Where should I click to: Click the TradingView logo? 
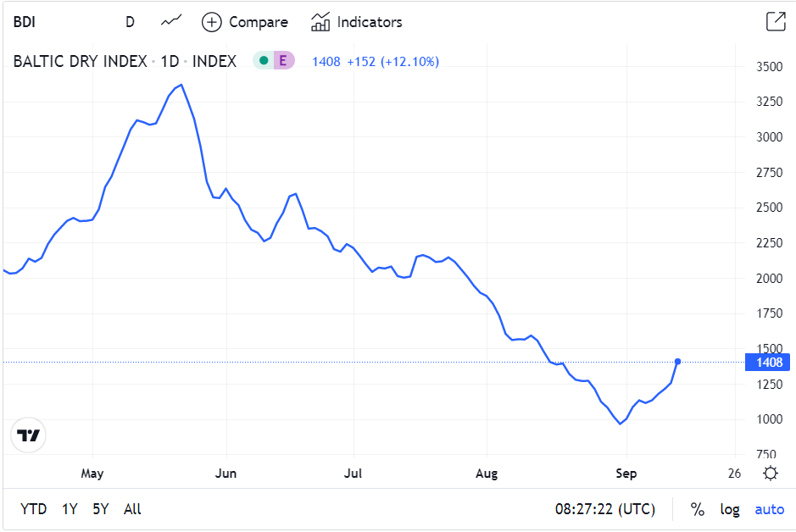point(29,435)
